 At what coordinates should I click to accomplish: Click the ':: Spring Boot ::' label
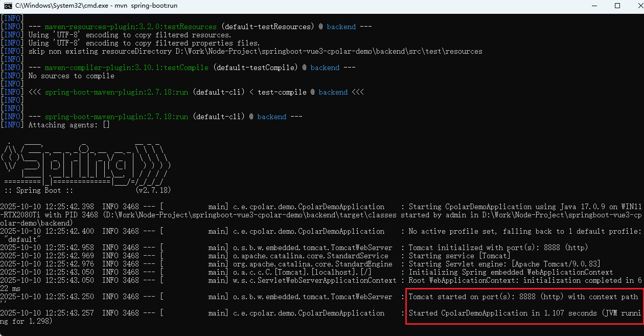[39, 190]
